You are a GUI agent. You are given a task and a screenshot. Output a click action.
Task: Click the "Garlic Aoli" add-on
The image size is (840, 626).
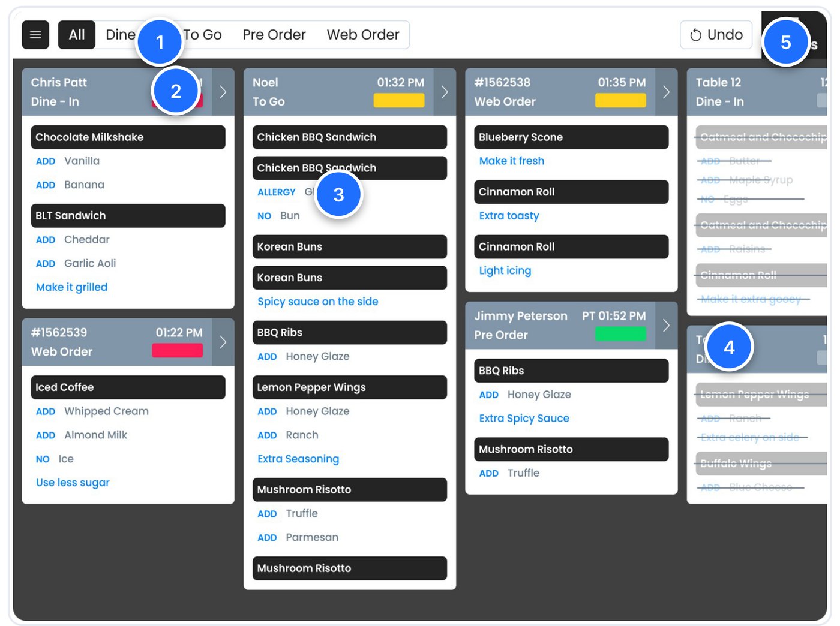tap(76, 263)
